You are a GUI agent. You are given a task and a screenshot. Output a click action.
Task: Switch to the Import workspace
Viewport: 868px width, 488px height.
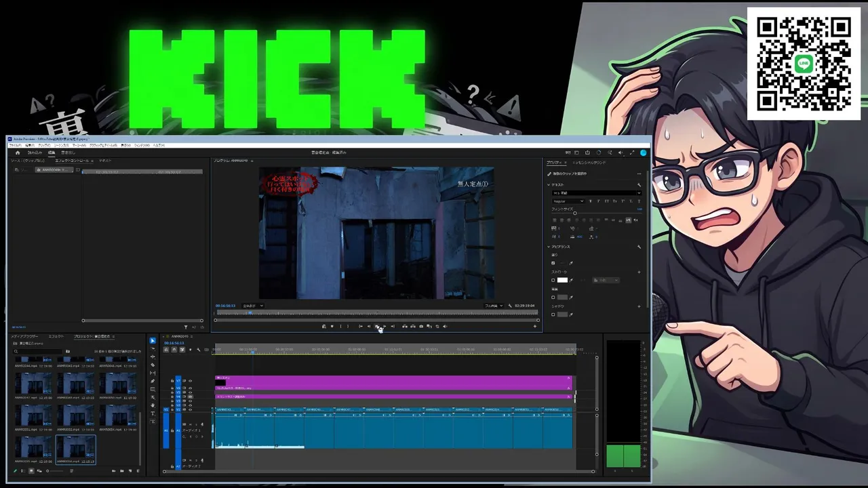(x=35, y=152)
